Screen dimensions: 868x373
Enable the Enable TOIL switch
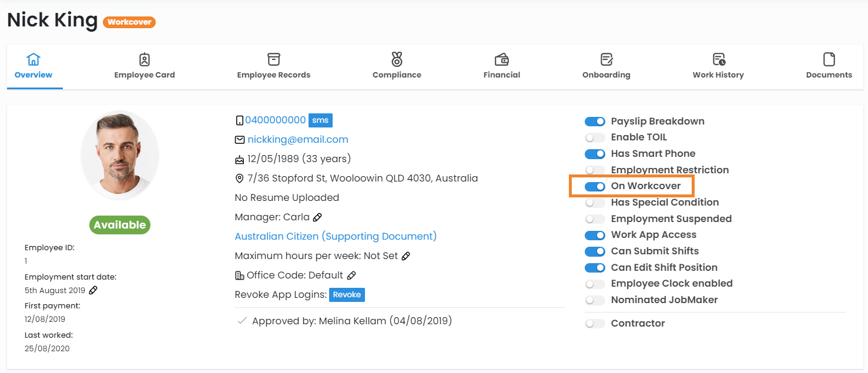tap(595, 137)
